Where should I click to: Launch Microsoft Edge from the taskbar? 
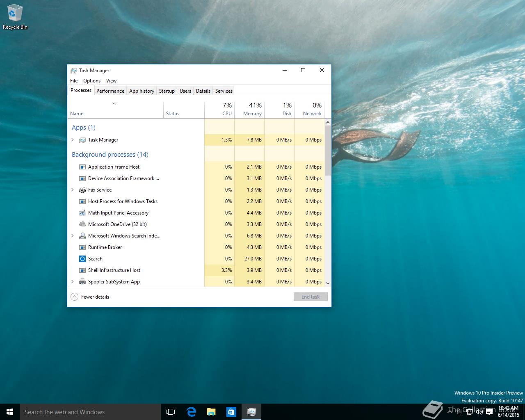191,412
